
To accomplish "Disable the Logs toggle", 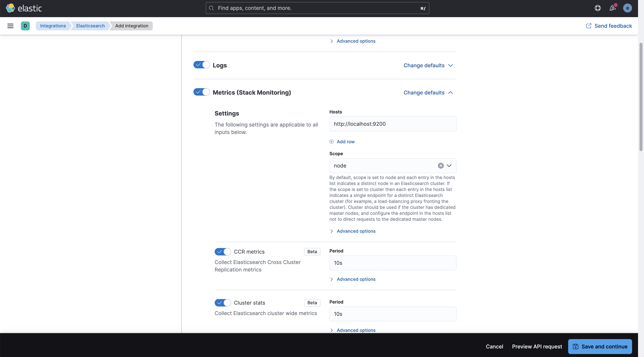I will [201, 65].
